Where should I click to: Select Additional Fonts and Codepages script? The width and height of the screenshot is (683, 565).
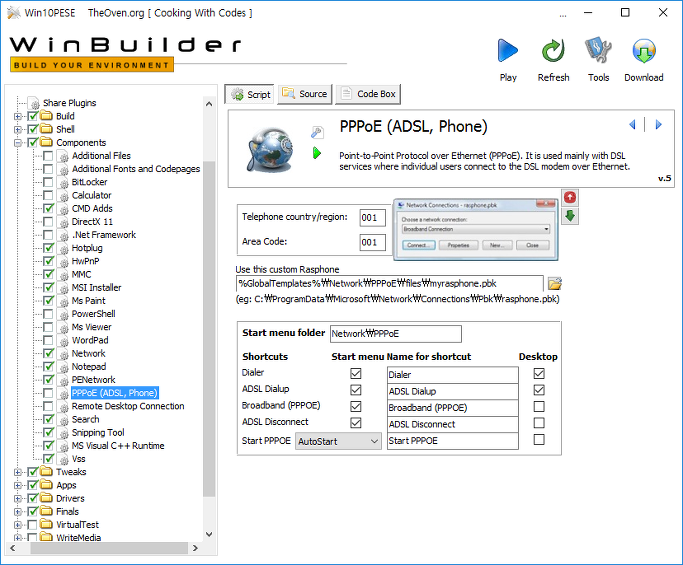tap(135, 169)
